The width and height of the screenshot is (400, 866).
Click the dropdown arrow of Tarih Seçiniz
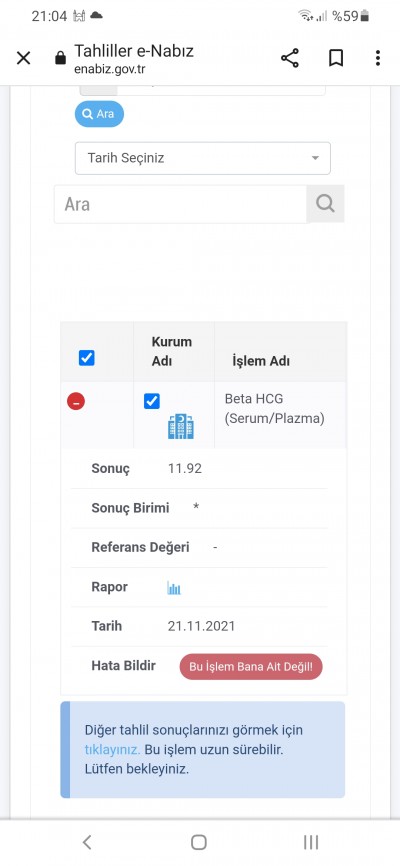[315, 158]
